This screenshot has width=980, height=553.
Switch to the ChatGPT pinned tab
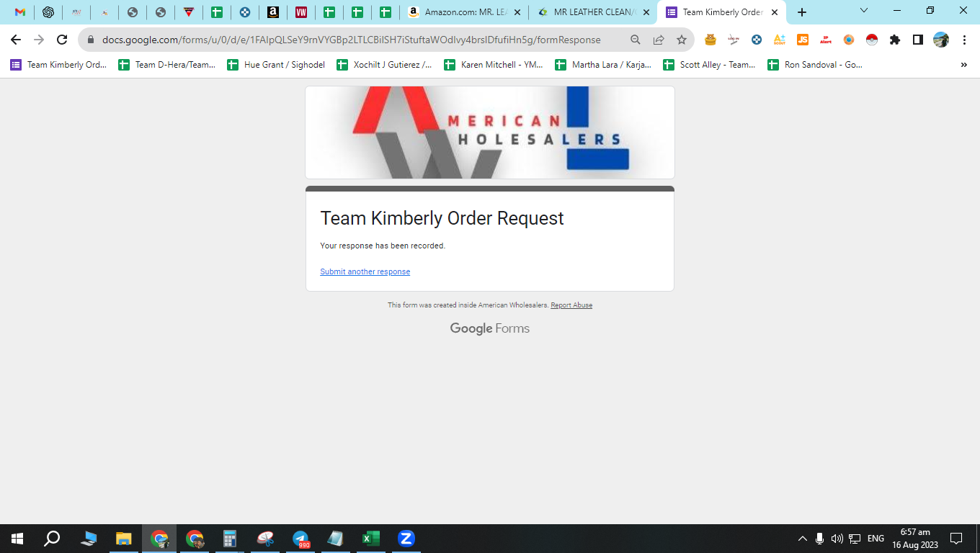point(48,12)
